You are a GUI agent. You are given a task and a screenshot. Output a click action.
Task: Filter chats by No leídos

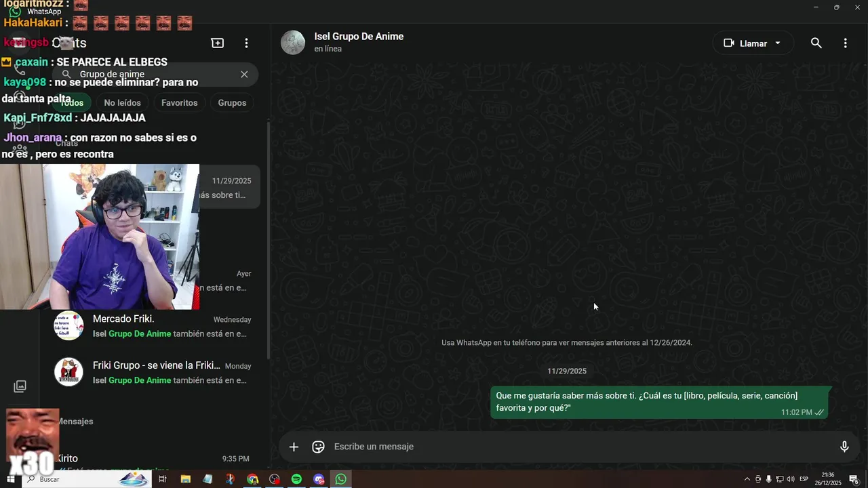click(x=123, y=103)
